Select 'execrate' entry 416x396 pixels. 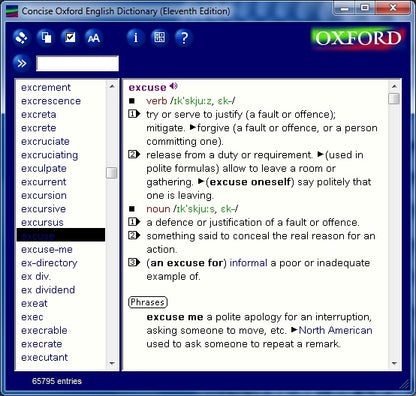coord(42,344)
